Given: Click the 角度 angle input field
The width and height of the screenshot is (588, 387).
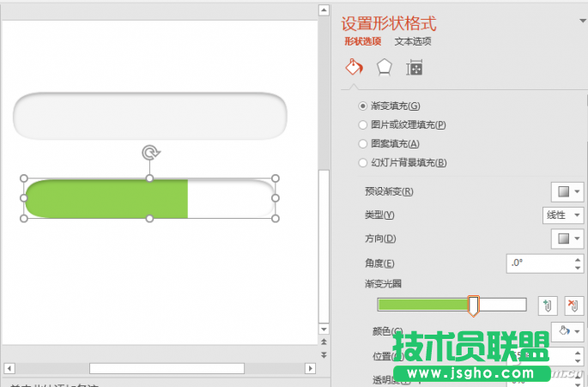Looking at the screenshot, I should tap(537, 263).
